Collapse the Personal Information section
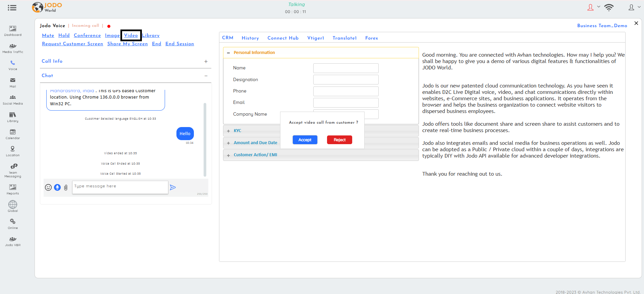The image size is (644, 294). click(228, 53)
